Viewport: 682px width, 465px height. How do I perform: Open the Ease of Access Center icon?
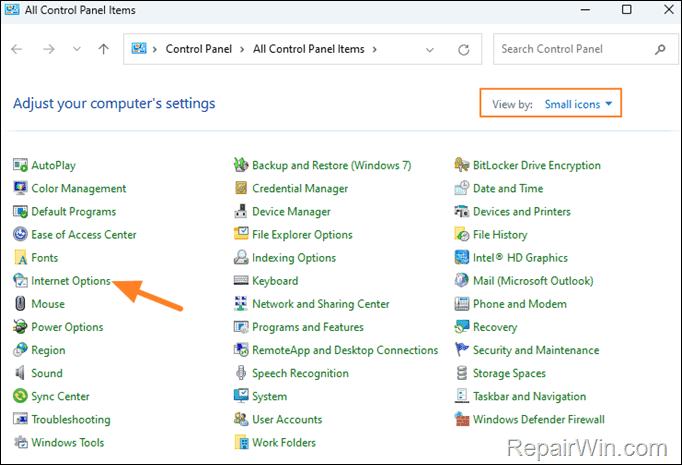click(20, 234)
